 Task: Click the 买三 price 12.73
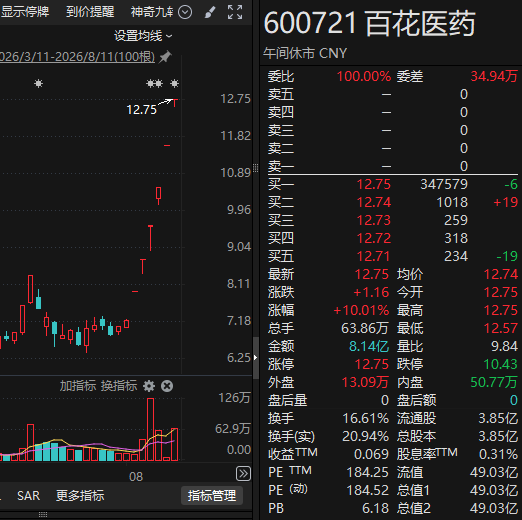(374, 220)
